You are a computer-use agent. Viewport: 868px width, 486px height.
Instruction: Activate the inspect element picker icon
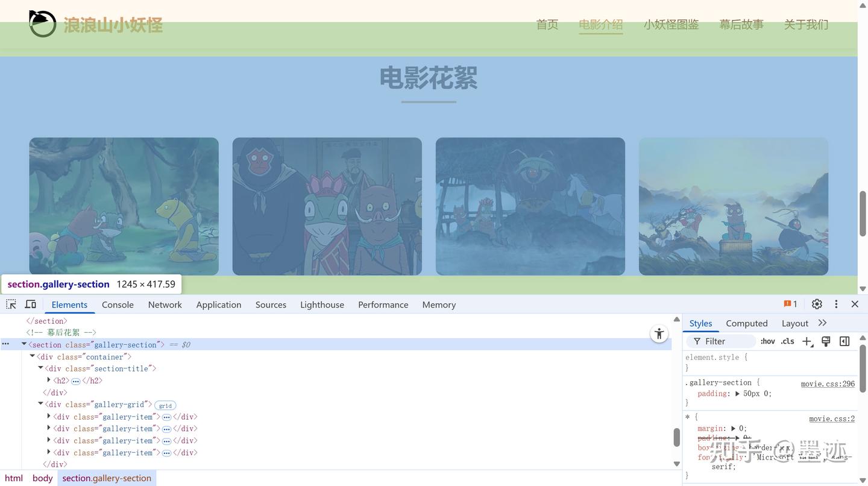pos(11,304)
